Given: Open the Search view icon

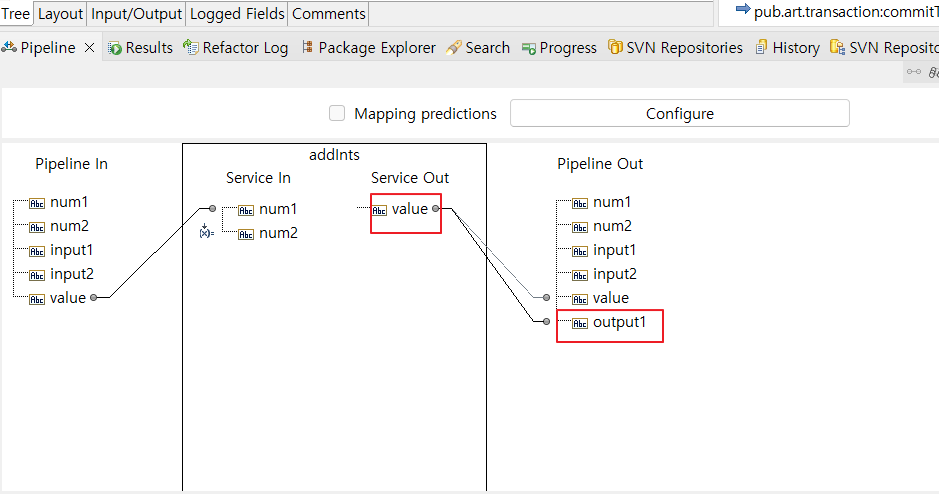Looking at the screenshot, I should click(454, 48).
